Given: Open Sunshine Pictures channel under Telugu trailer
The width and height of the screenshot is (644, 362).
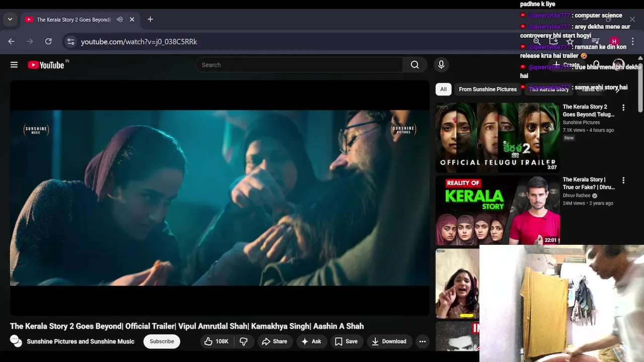Looking at the screenshot, I should pyautogui.click(x=581, y=123).
